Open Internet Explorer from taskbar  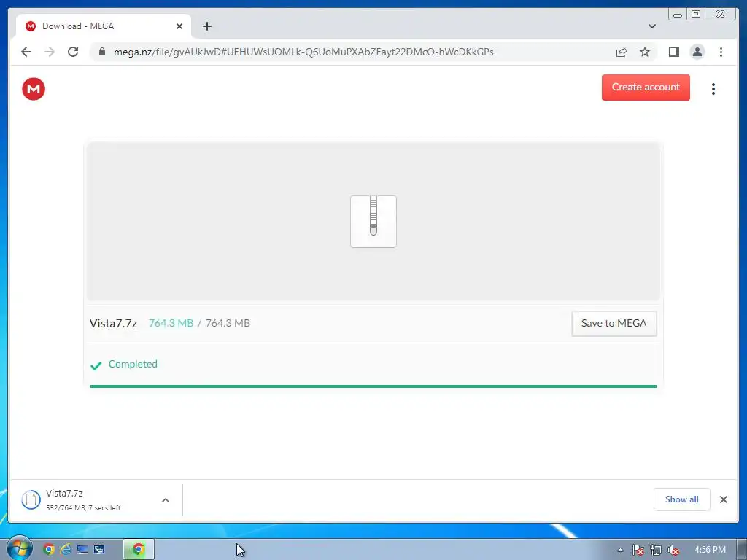[x=66, y=550]
